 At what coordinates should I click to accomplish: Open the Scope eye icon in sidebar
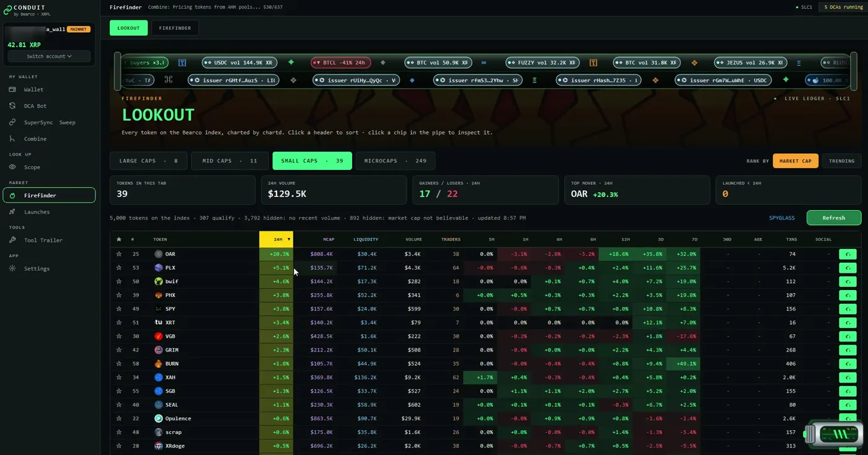pos(12,167)
